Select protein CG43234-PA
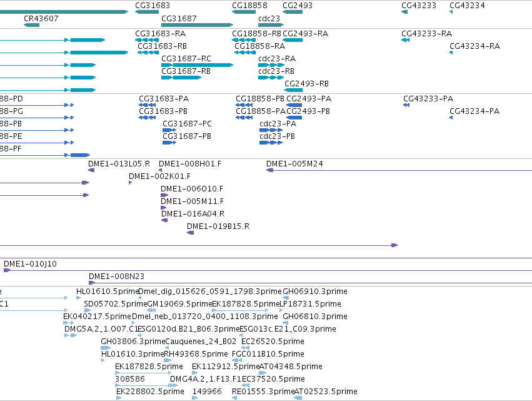 click(x=474, y=111)
